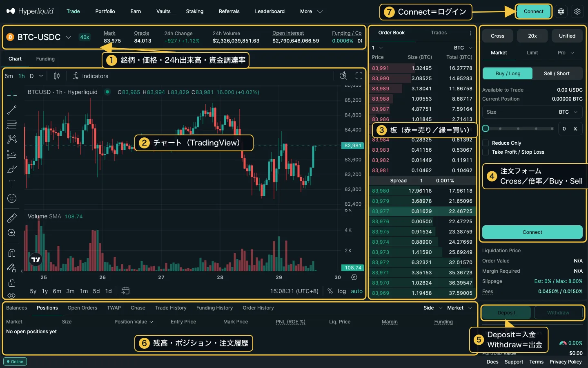Enable the Reduce Only checkbox
This screenshot has height=368, width=588.
click(486, 143)
